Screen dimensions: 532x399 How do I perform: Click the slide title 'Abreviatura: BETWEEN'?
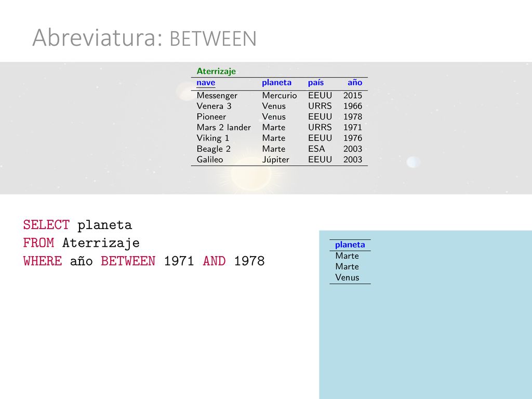point(144,38)
